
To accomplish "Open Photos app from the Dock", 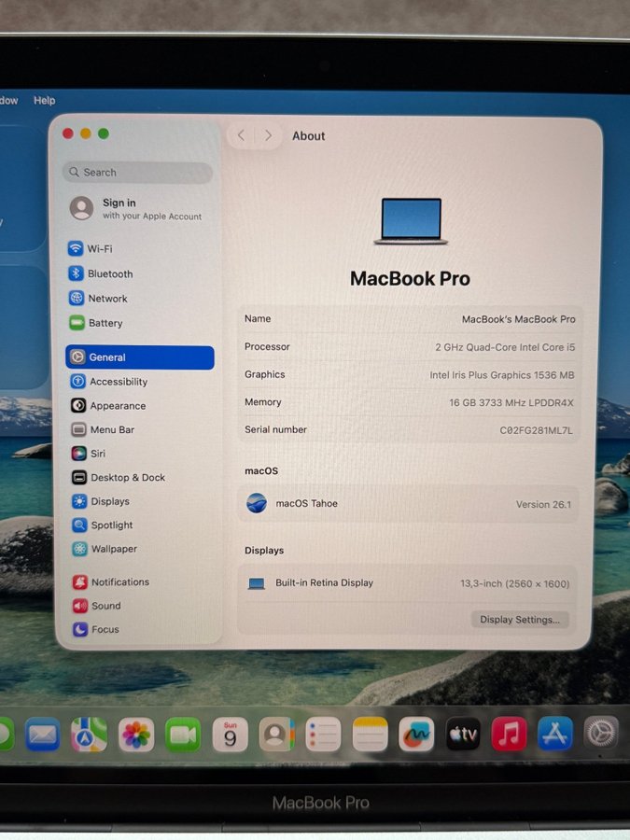I will 136,735.
